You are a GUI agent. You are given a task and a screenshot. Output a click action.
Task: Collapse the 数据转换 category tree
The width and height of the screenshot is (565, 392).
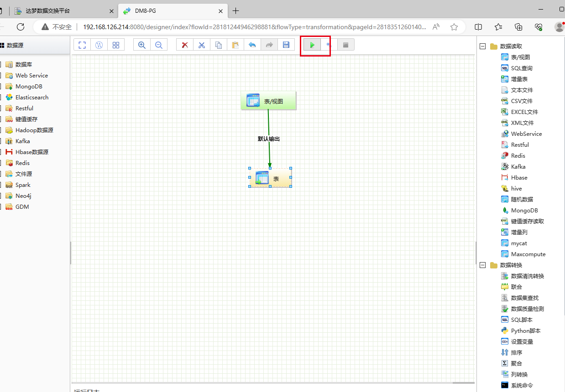tap(482, 265)
